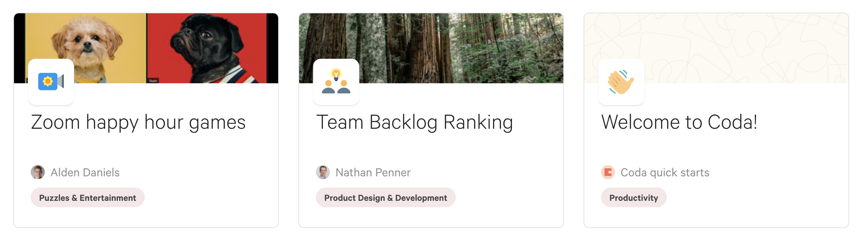Click the Coda quick starts logo icon
868x240 pixels.
coord(608,172)
